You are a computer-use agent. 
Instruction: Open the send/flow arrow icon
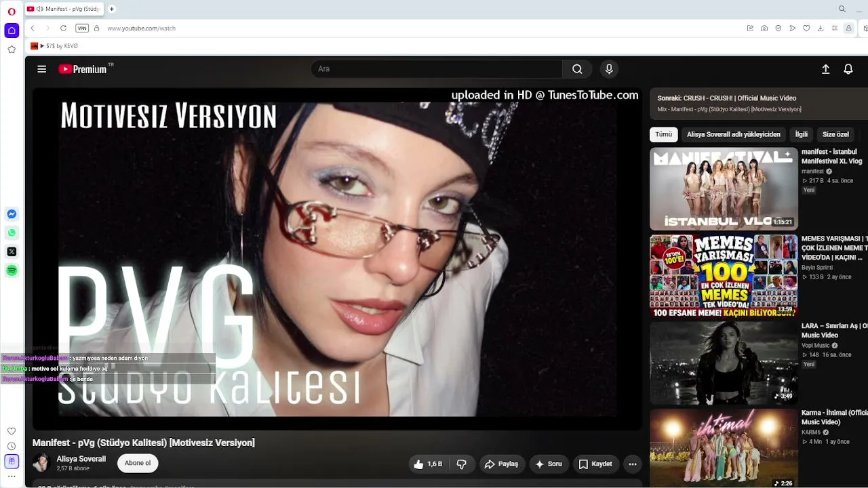coord(792,28)
